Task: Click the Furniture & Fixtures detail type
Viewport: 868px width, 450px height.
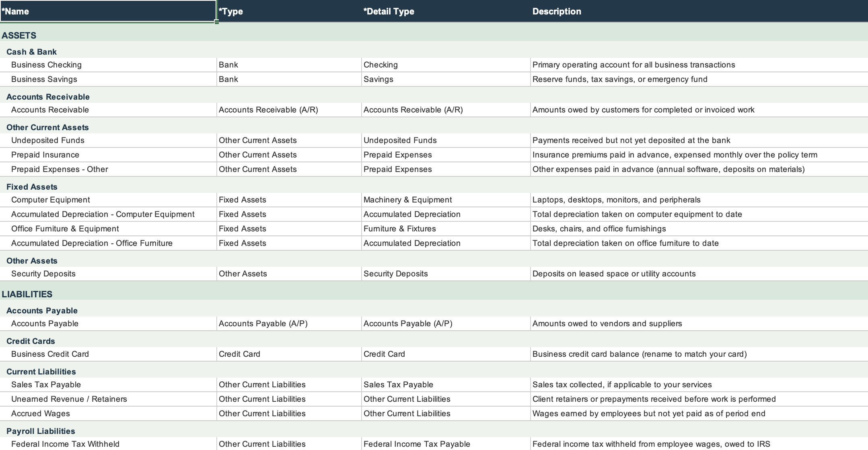Action: tap(446, 229)
